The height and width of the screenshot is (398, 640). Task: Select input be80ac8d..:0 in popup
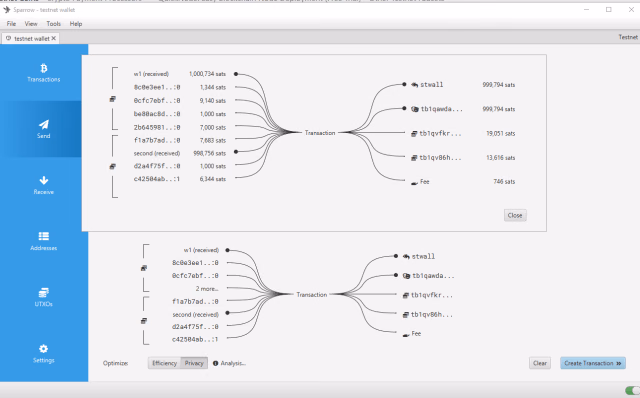157,114
